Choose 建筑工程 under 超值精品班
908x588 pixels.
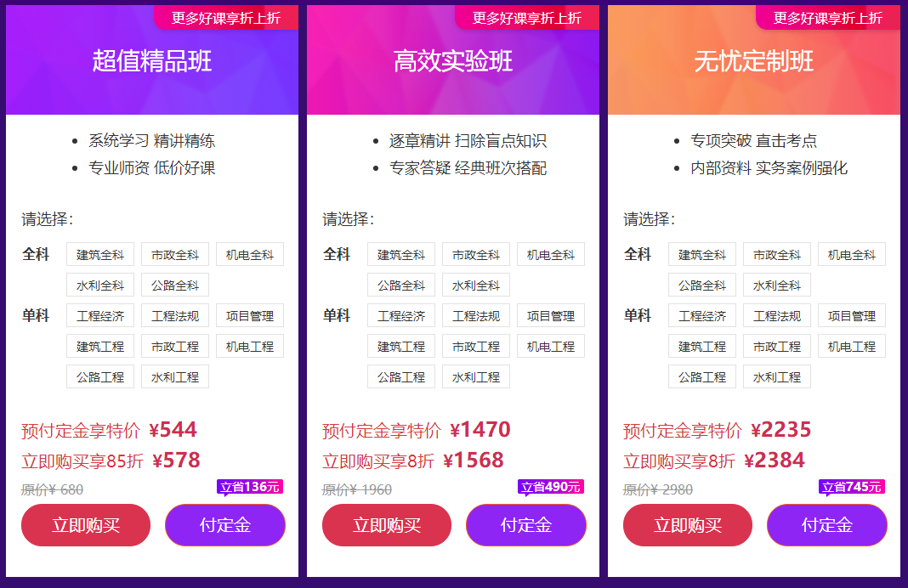(x=99, y=346)
